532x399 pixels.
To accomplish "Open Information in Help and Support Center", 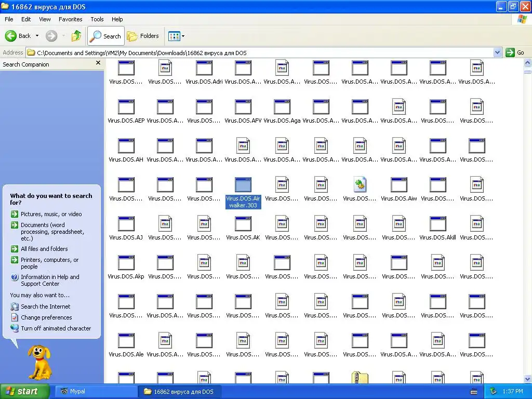I will click(45, 280).
